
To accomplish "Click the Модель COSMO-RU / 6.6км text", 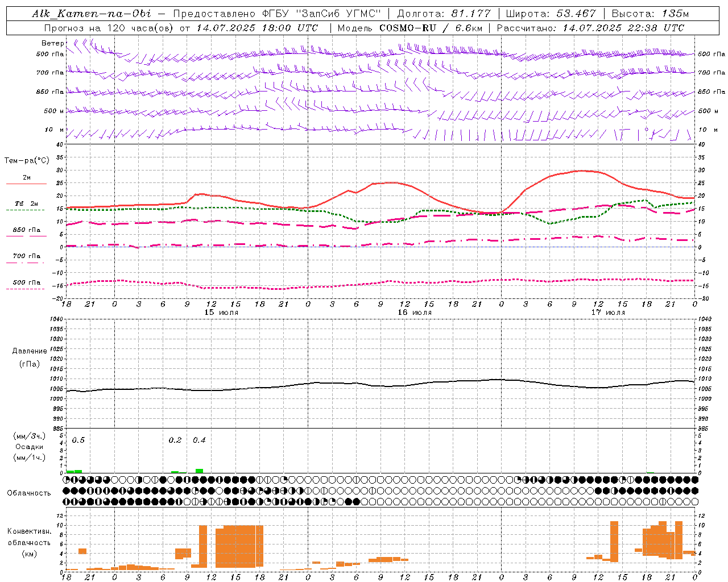I will coord(409,28).
